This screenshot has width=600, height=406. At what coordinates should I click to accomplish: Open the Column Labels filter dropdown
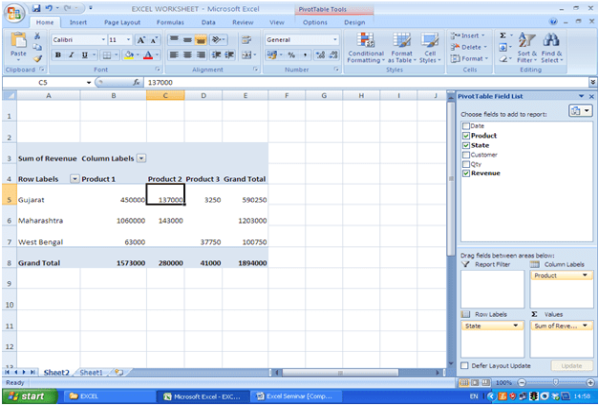coord(142,158)
